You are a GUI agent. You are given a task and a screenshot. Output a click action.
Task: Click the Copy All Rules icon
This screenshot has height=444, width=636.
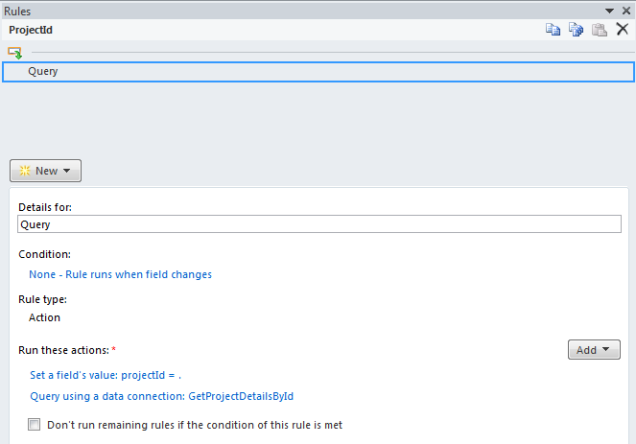[x=576, y=30]
